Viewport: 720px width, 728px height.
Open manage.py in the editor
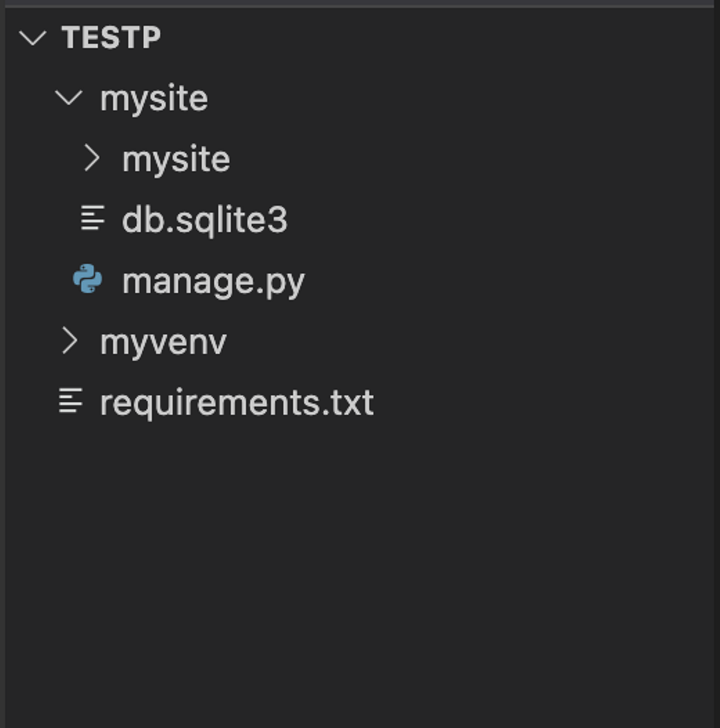tap(213, 281)
